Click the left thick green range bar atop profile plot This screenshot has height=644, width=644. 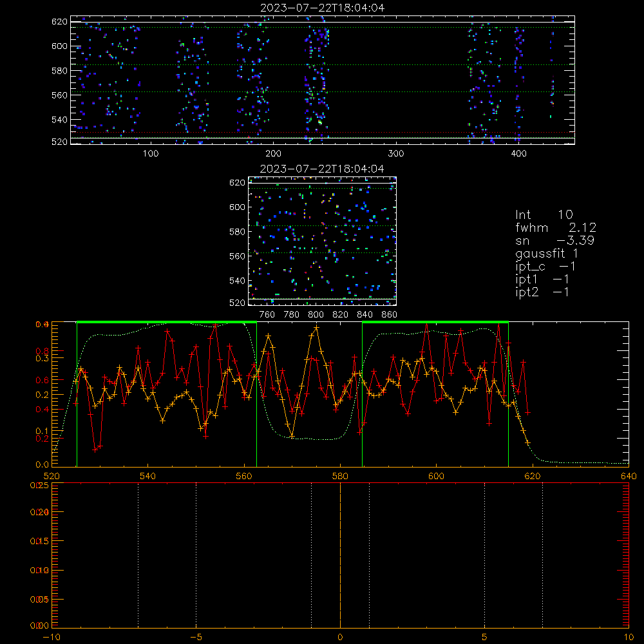tap(167, 322)
